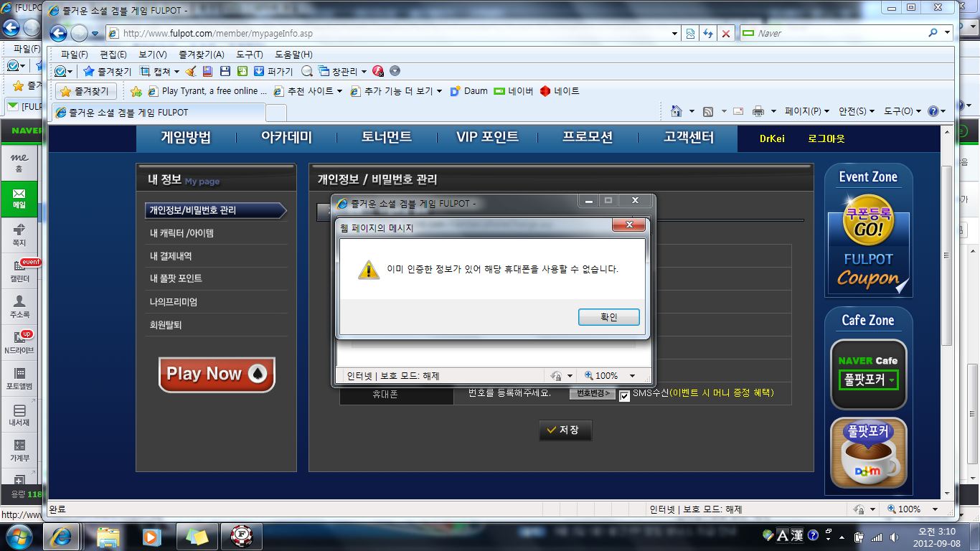Open the 아카데미 navigation tab

click(x=286, y=138)
